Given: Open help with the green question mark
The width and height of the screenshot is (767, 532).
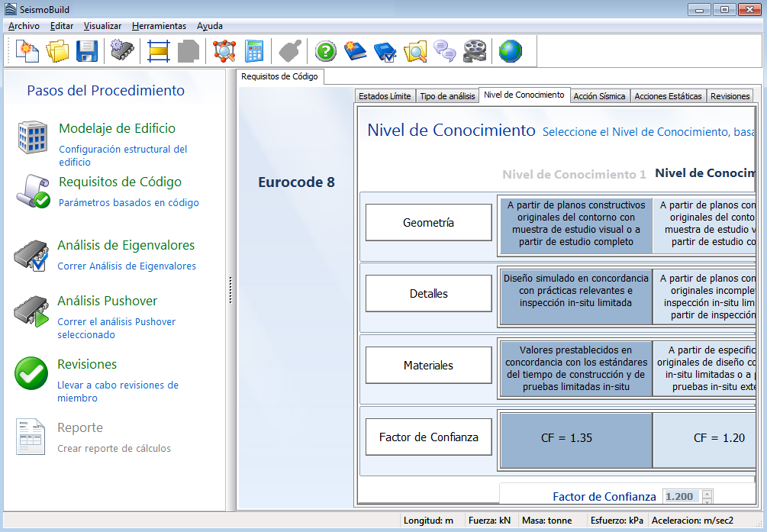Looking at the screenshot, I should 326,51.
